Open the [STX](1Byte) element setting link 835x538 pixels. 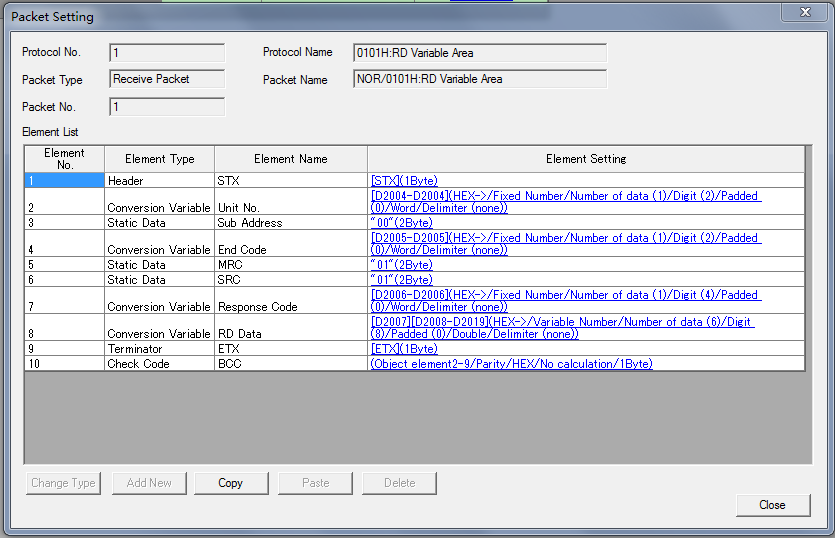[x=404, y=180]
